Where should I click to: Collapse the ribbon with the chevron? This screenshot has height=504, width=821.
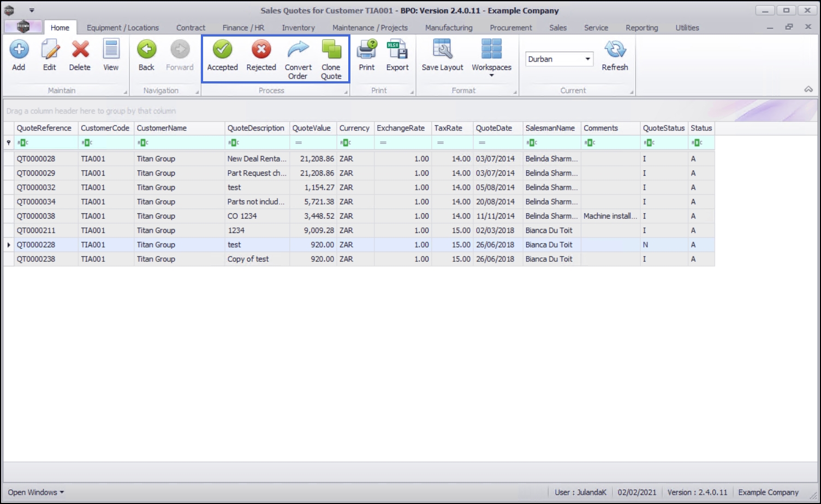click(808, 89)
